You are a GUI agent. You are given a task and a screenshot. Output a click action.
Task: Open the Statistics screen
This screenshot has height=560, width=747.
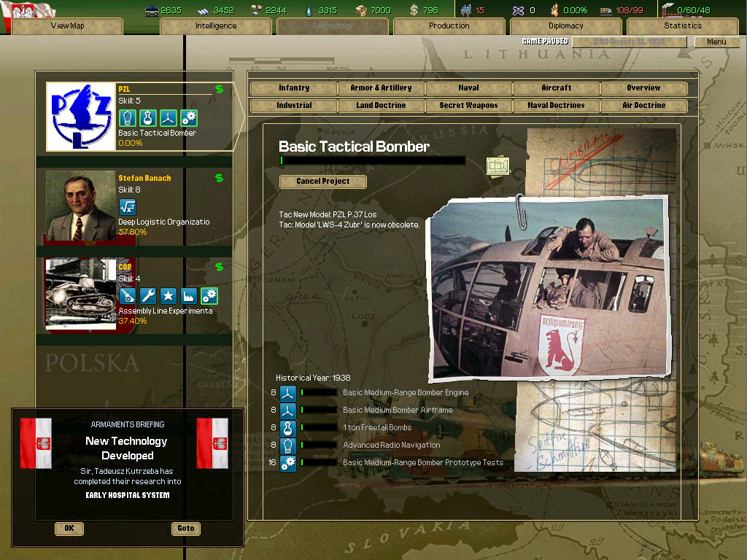coord(683,26)
